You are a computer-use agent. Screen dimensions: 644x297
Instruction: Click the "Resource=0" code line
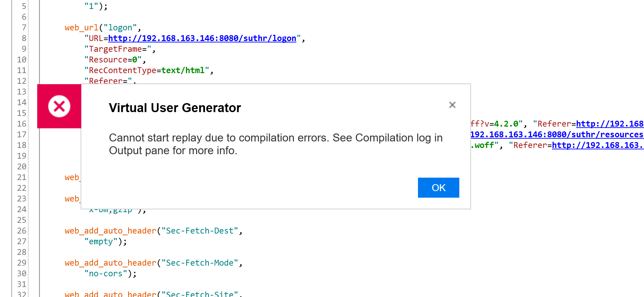tap(115, 60)
